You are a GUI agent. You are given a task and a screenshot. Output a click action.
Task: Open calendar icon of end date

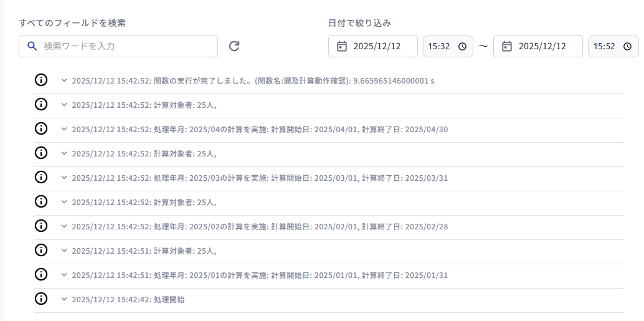pyautogui.click(x=506, y=46)
